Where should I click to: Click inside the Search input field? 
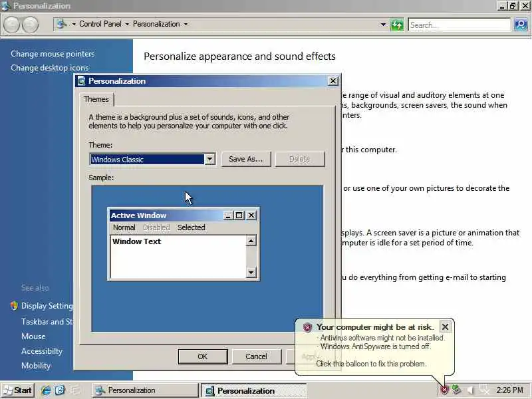pyautogui.click(x=460, y=25)
